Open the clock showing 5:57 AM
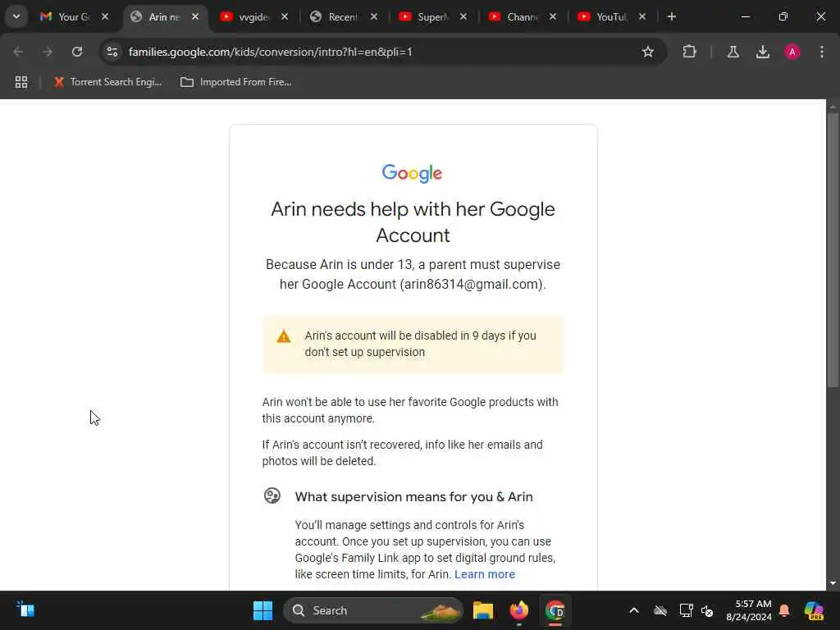 (749, 610)
